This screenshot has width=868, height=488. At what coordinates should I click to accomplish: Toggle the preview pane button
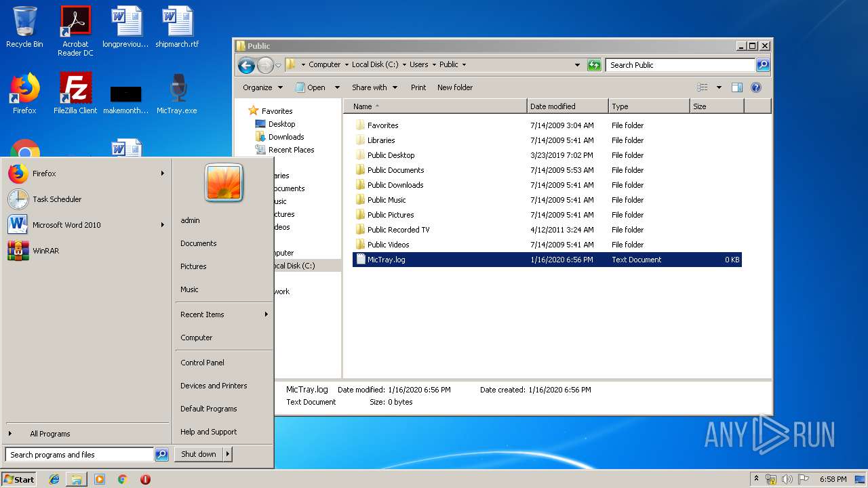coord(737,87)
